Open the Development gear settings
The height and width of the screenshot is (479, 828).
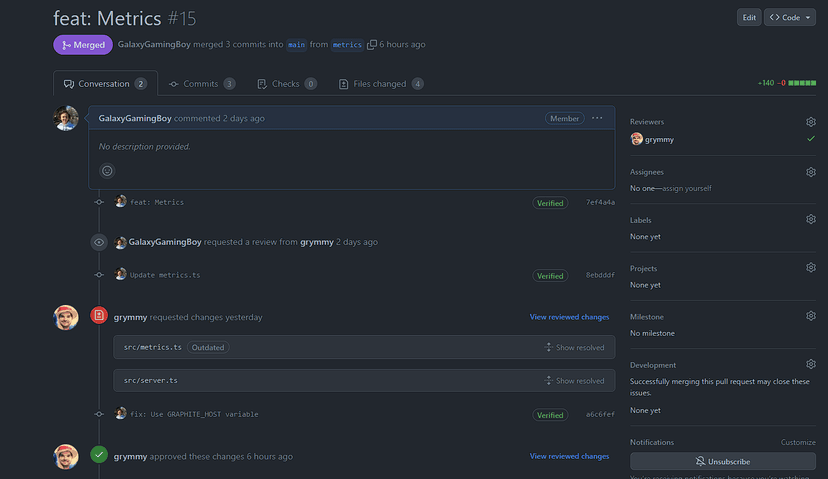click(x=811, y=365)
